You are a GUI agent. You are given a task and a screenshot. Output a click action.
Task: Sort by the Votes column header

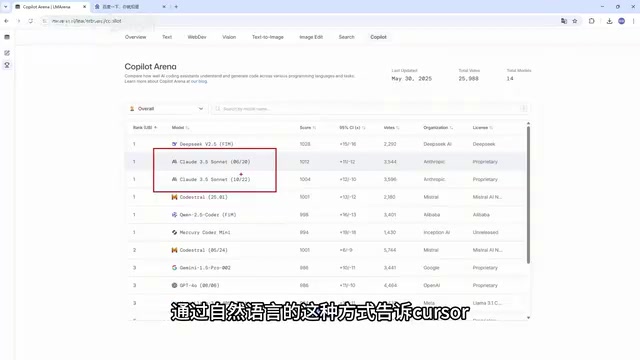pyautogui.click(x=391, y=128)
